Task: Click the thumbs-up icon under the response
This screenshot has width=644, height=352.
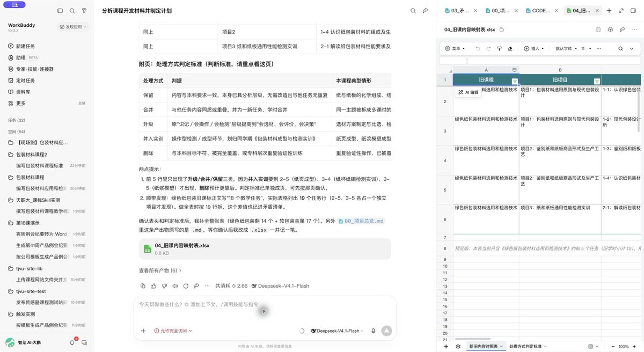Action: click(x=153, y=286)
